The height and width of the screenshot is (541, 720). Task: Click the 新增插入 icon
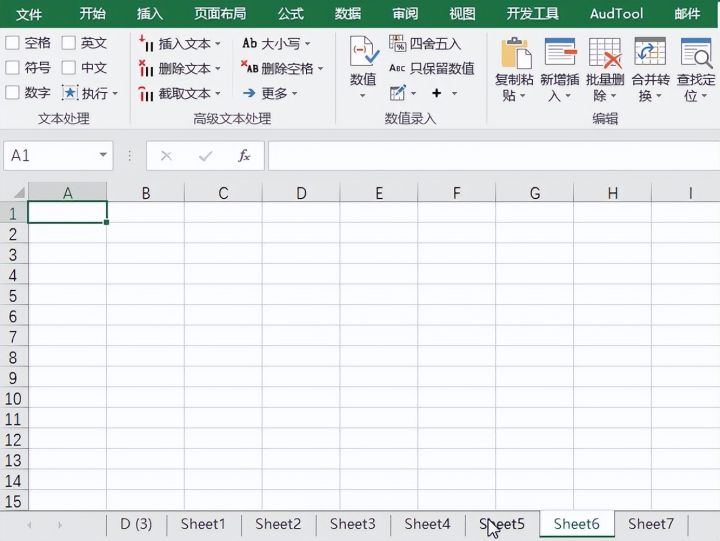pos(560,51)
